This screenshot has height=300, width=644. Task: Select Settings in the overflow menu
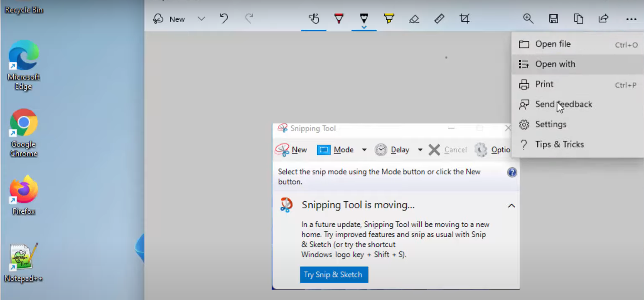(550, 124)
